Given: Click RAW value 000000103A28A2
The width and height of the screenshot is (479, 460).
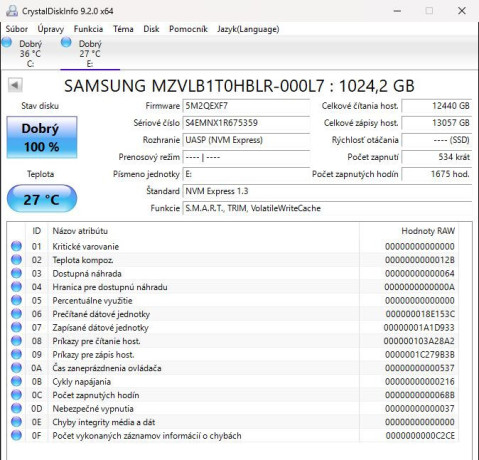Looking at the screenshot, I should point(419,341).
